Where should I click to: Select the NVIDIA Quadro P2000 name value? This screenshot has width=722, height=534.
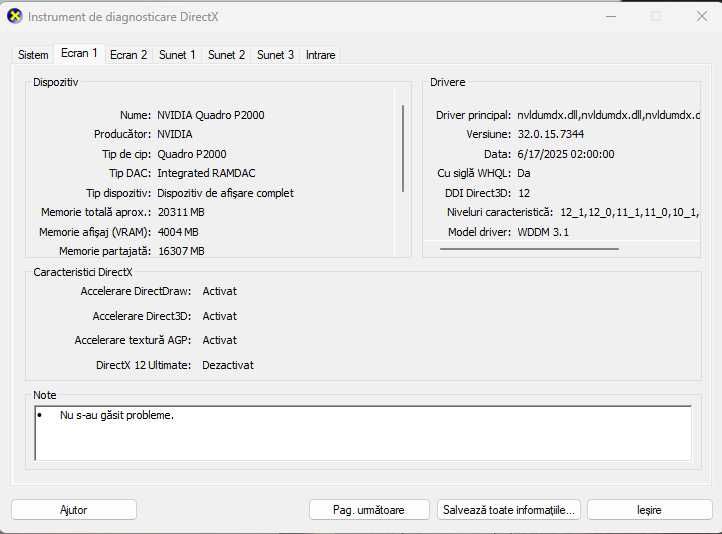click(211, 115)
